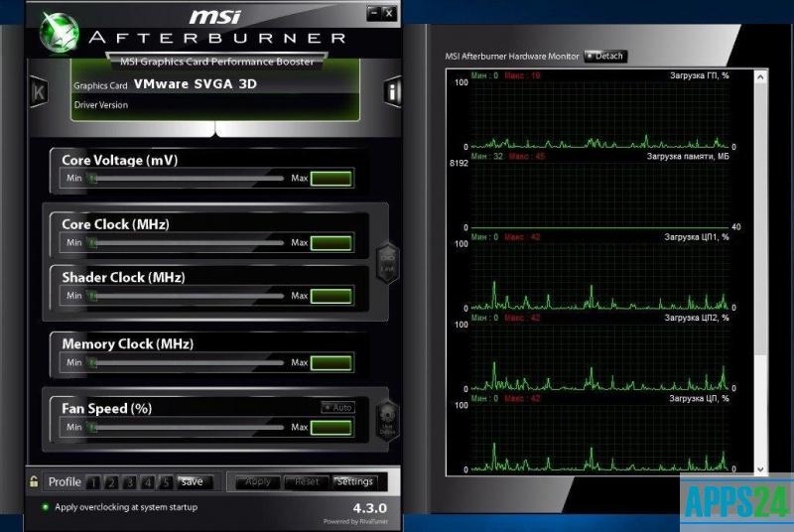
Task: Click the Core Voltage value field
Action: tap(331, 179)
